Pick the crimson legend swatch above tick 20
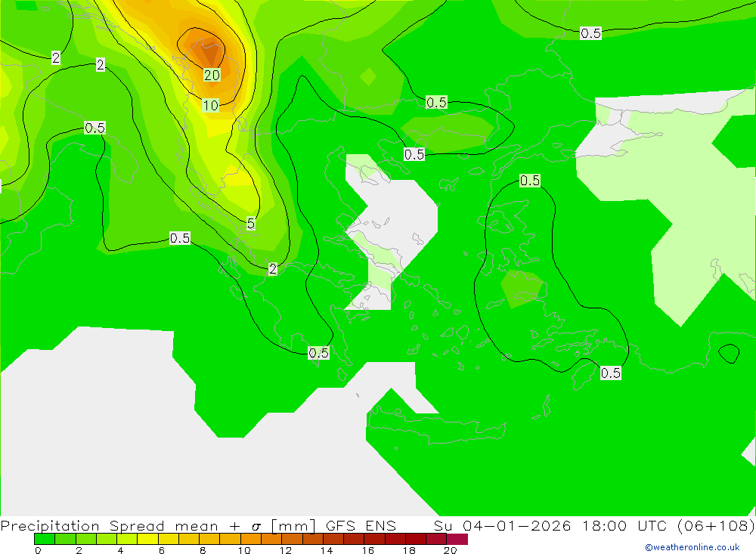The image size is (756, 554). click(x=457, y=539)
